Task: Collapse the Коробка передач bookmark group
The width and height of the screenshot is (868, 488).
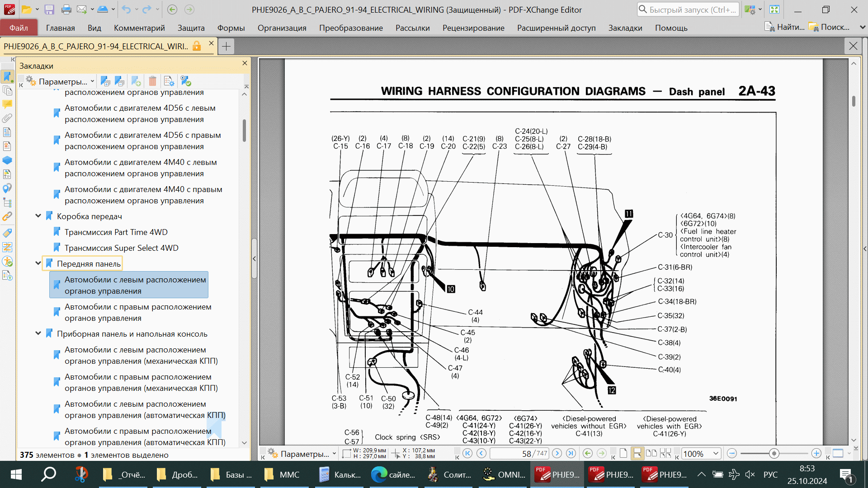Action: pyautogui.click(x=38, y=216)
